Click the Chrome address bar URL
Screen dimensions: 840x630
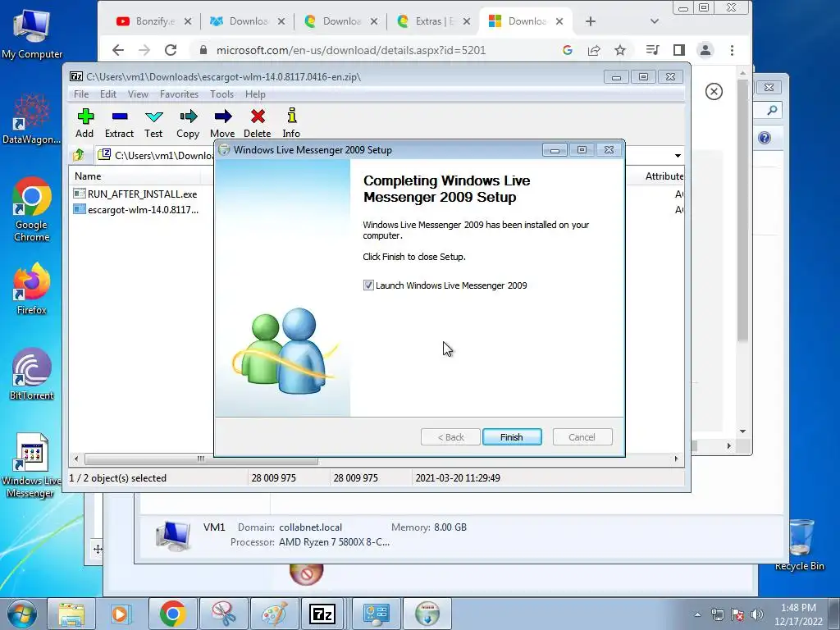point(351,50)
